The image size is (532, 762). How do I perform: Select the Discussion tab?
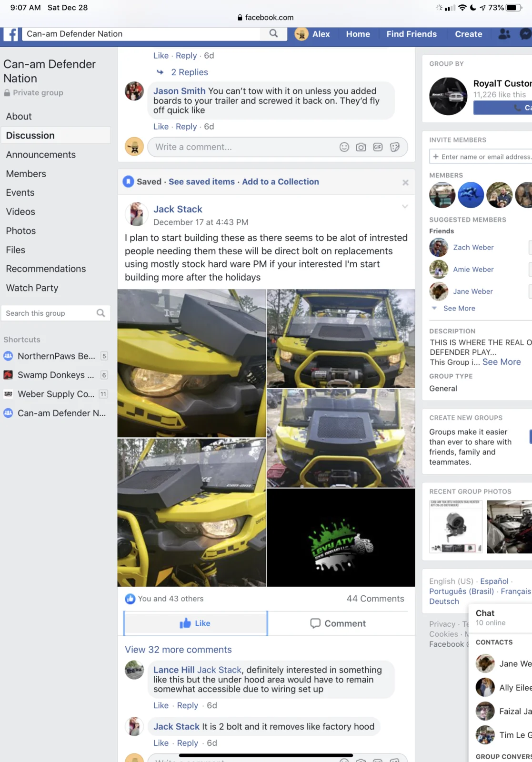point(56,136)
